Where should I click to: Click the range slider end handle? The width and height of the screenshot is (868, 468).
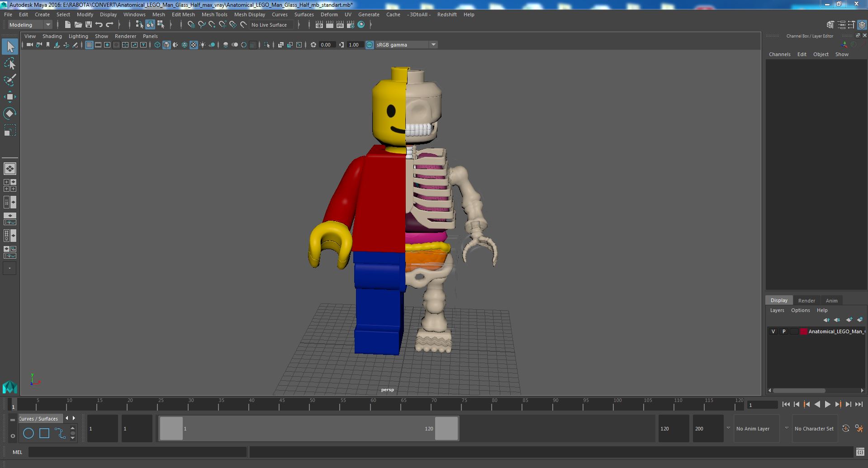tap(446, 429)
